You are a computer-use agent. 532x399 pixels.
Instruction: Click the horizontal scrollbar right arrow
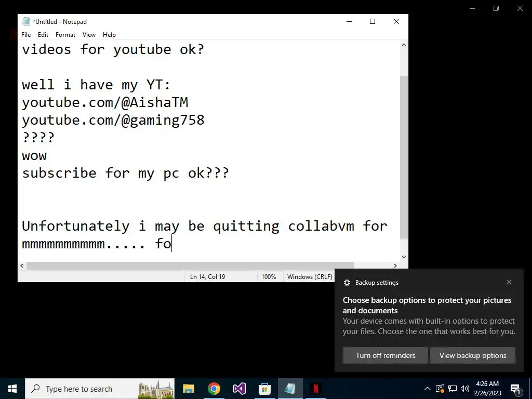coord(395,265)
